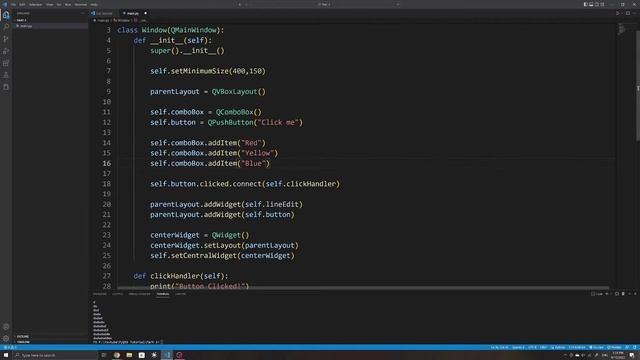Image resolution: width=640 pixels, height=360 pixels.
Task: Open the Search view in activity bar
Action: pyautogui.click(x=6, y=27)
